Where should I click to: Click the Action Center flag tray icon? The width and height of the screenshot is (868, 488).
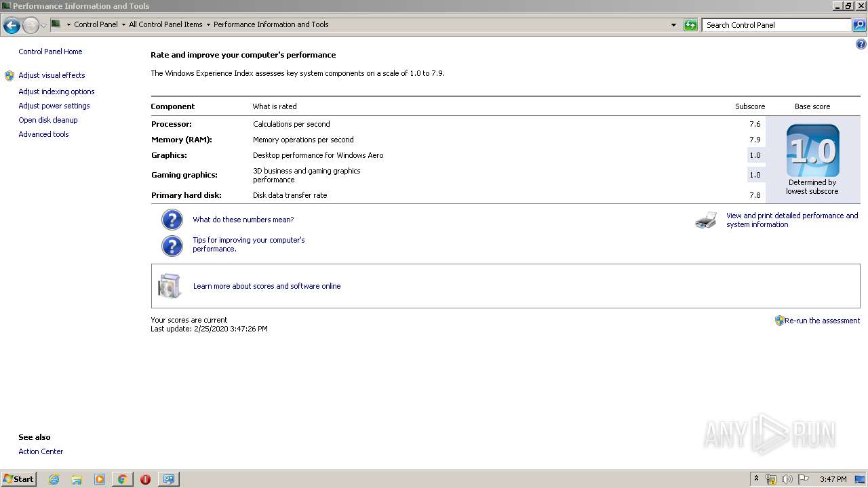804,479
